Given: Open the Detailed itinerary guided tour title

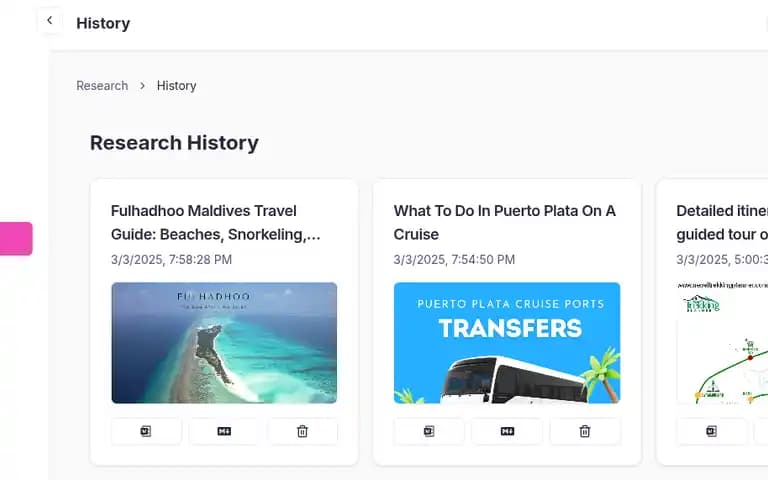Looking at the screenshot, I should 722,223.
